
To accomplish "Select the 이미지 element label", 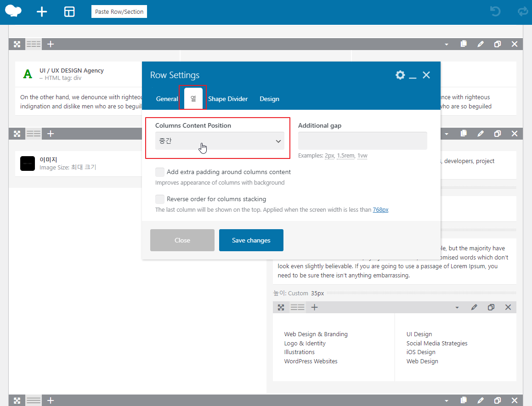I will (x=49, y=159).
